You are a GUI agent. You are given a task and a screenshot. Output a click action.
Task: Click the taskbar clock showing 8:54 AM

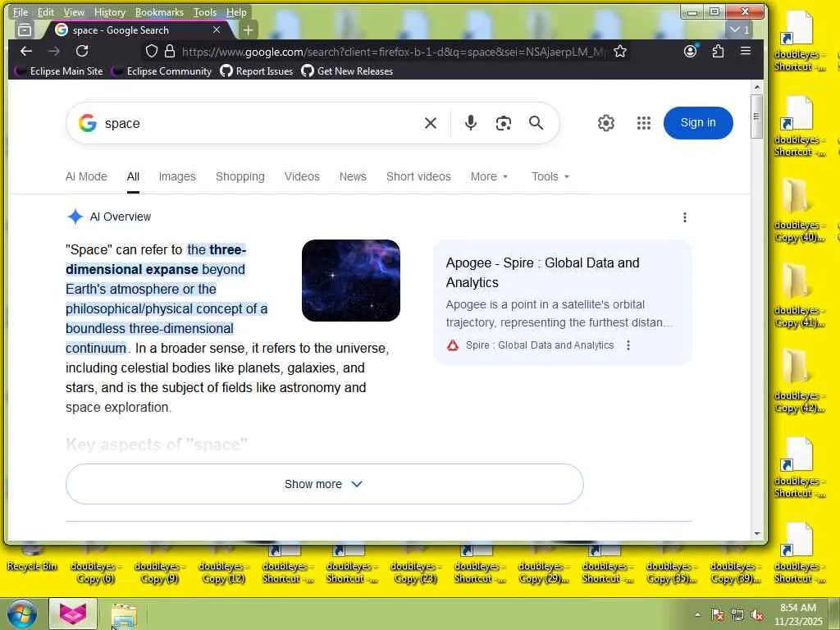[798, 614]
